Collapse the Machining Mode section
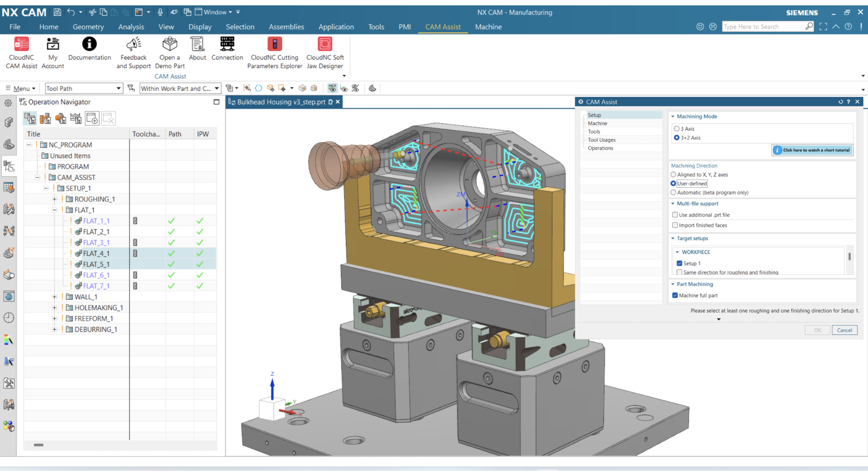This screenshot has width=868, height=476. tap(673, 116)
